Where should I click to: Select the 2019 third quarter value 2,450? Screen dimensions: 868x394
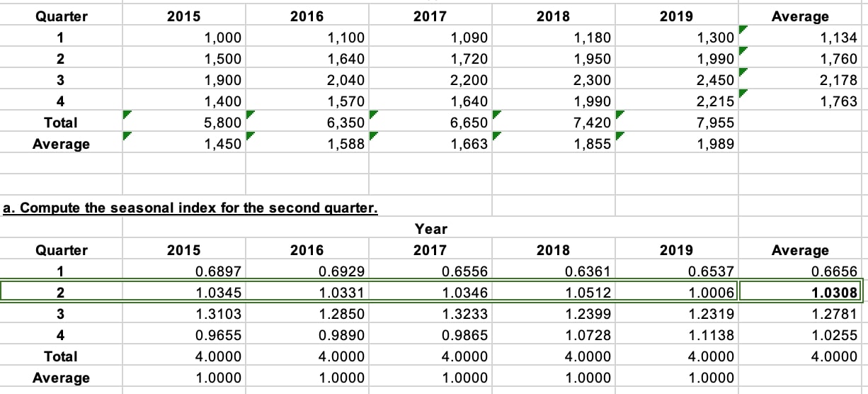678,80
